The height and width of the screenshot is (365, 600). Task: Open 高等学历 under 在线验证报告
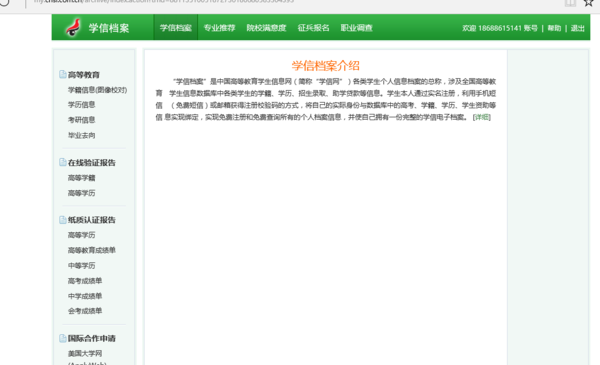tap(82, 193)
